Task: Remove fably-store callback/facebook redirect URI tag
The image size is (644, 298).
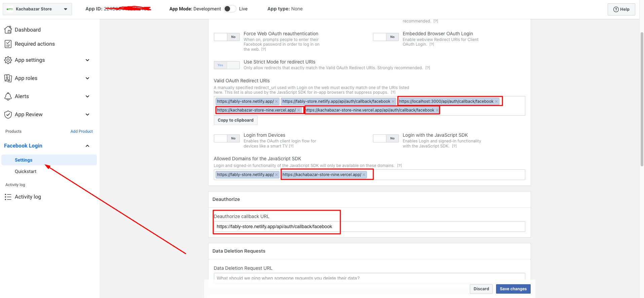Action: pyautogui.click(x=393, y=101)
